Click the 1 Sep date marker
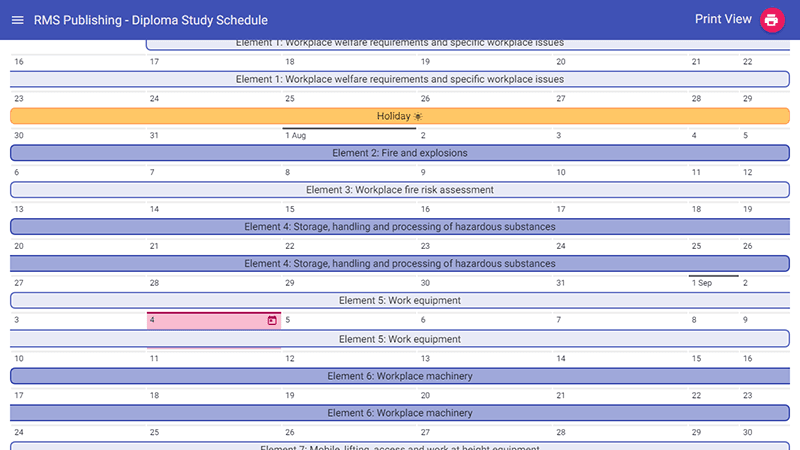 click(x=702, y=283)
